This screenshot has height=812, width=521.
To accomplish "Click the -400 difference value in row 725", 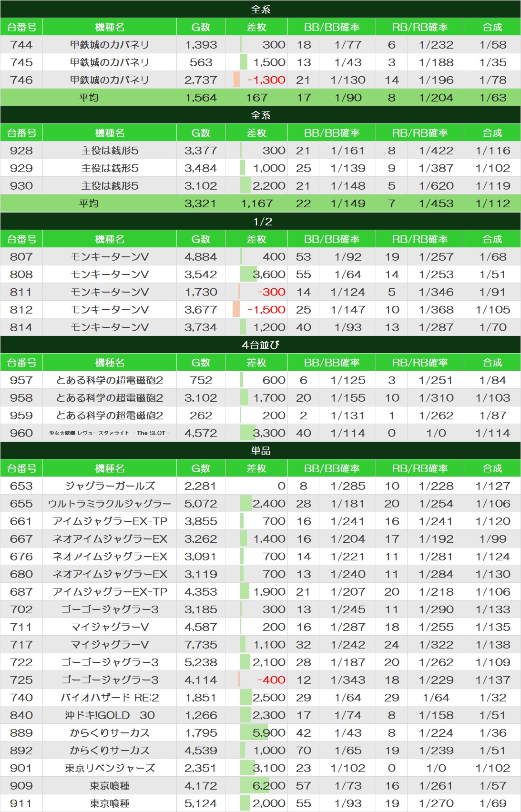I will 271,680.
